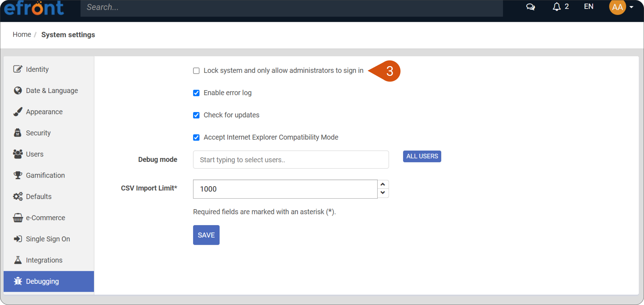Screen dimensions: 644x305
Task: Open Single Sign On settings
Action: click(x=49, y=239)
